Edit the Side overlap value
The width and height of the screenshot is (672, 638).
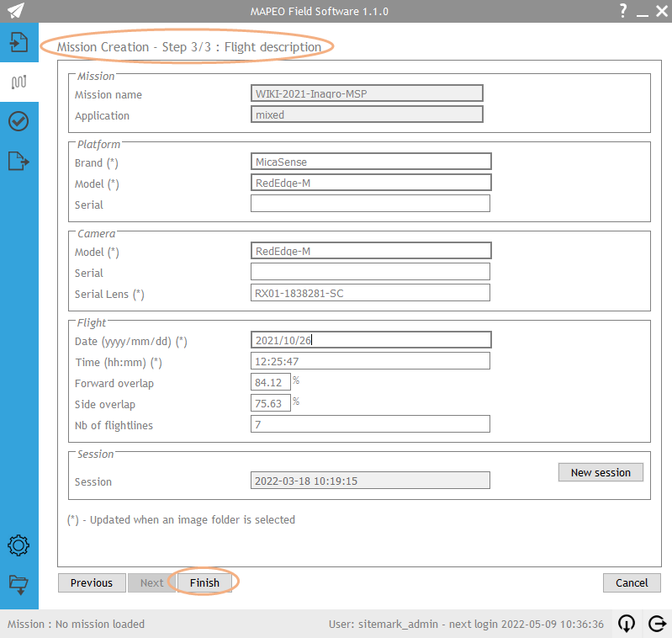(271, 403)
